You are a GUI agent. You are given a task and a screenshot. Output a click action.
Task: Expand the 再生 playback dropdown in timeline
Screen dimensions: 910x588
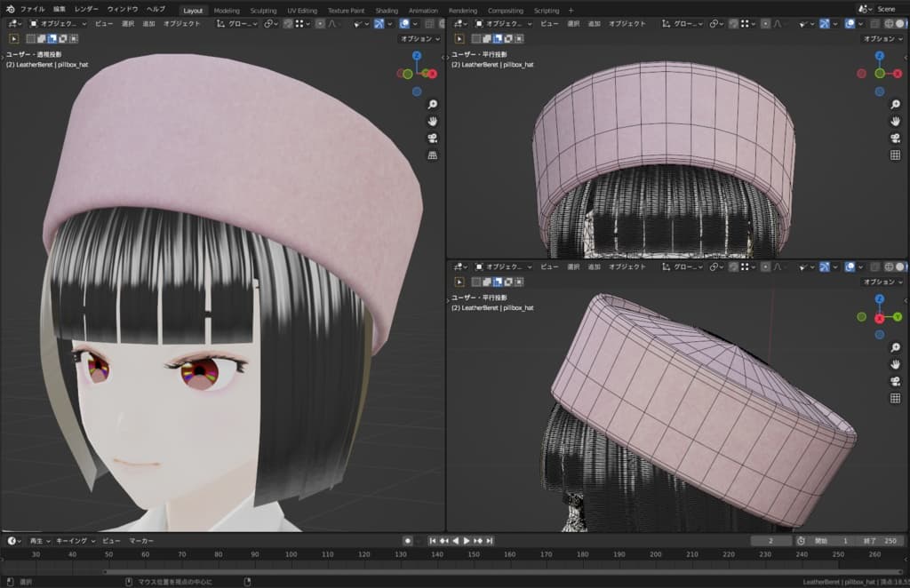pos(39,541)
